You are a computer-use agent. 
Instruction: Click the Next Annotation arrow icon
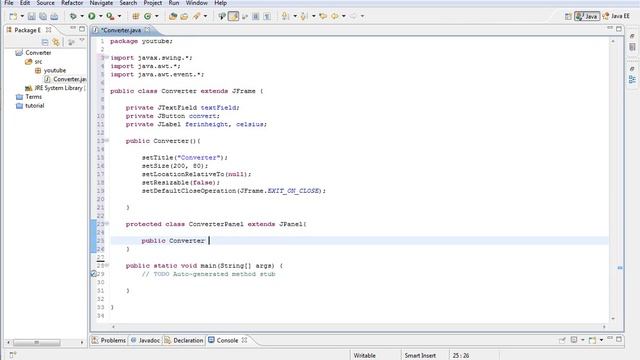point(285,16)
